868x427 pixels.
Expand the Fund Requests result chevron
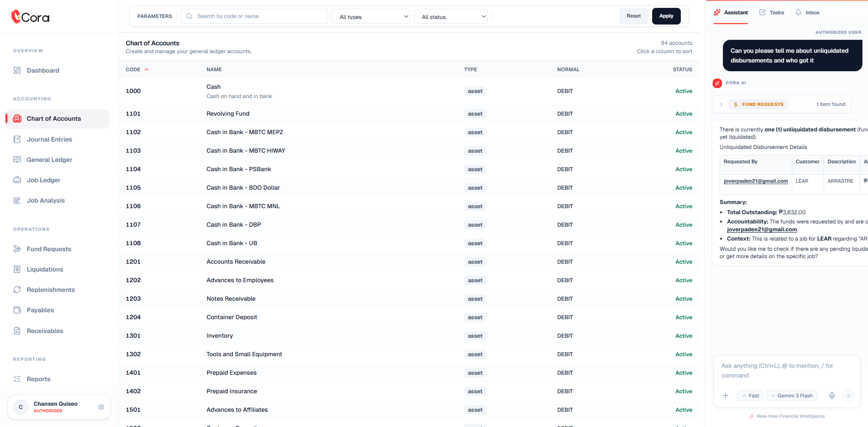click(721, 105)
